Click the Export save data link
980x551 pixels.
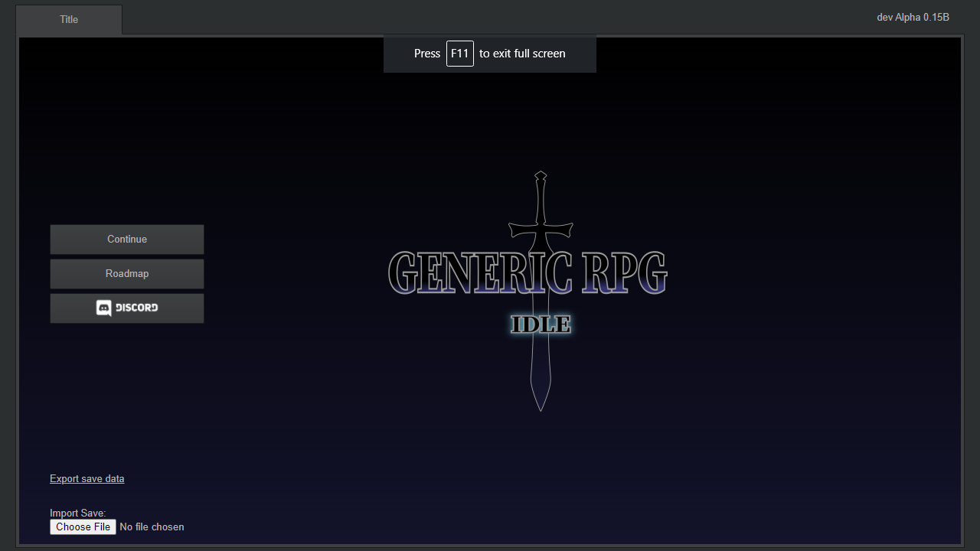(87, 479)
